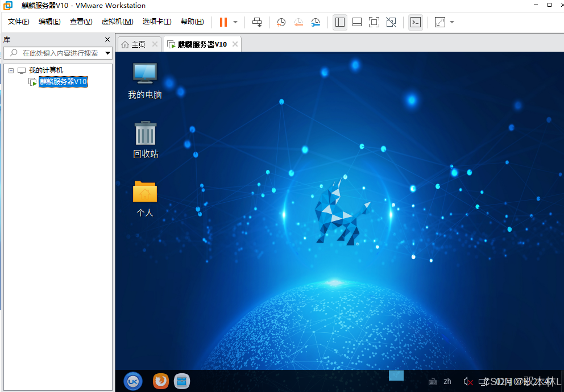Open the 文件(F) menu
The width and height of the screenshot is (564, 392).
point(18,22)
